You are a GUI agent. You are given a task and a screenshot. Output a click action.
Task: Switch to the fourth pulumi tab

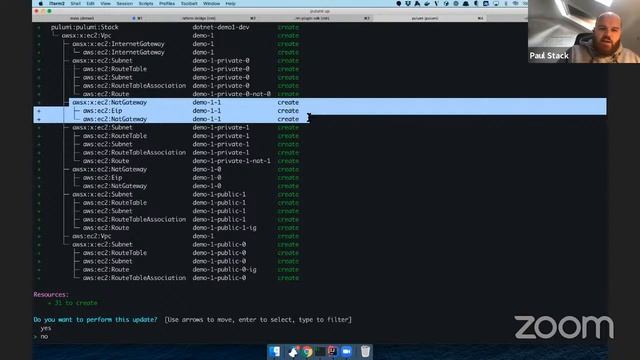(x=429, y=18)
